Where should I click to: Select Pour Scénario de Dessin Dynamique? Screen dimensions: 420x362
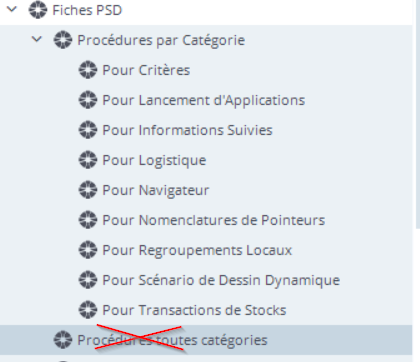(221, 280)
